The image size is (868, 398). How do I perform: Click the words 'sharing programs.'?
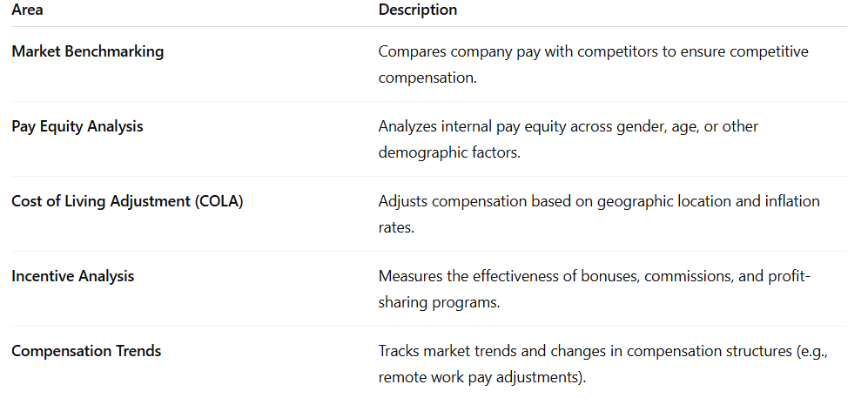point(439,302)
